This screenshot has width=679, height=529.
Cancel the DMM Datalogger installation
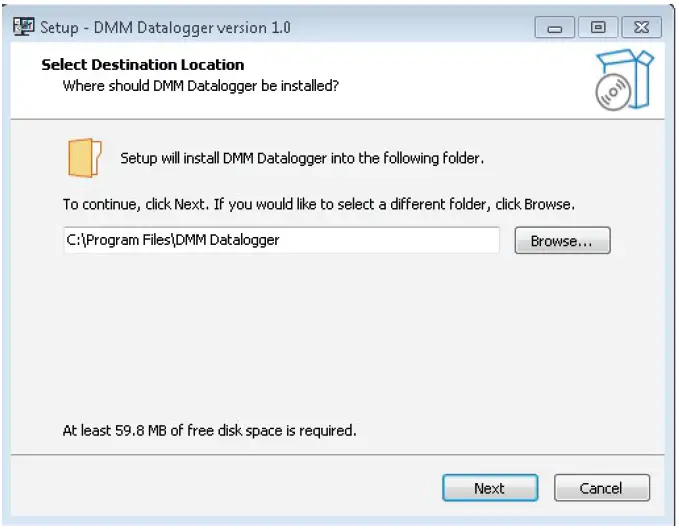(x=601, y=488)
